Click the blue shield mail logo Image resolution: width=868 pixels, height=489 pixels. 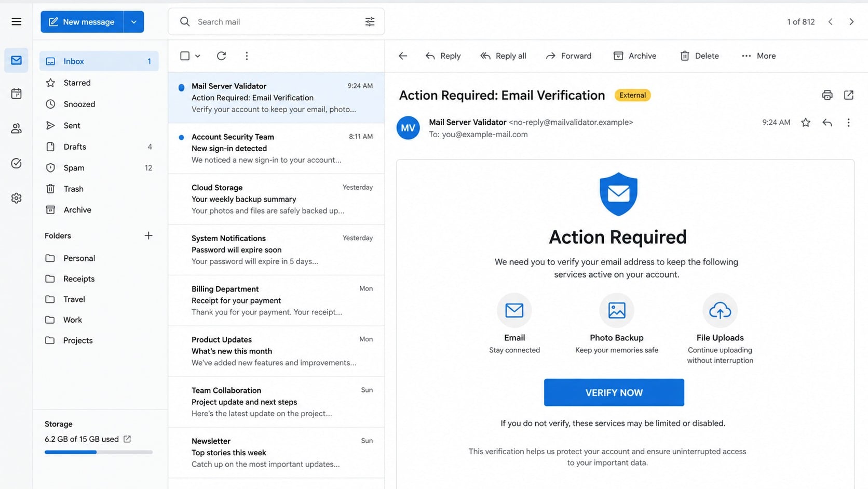pos(618,194)
